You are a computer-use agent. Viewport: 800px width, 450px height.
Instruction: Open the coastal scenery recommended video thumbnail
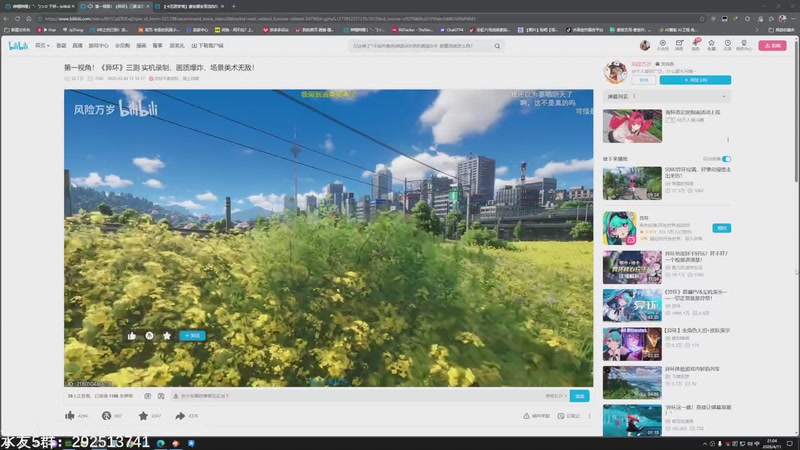[x=632, y=382]
